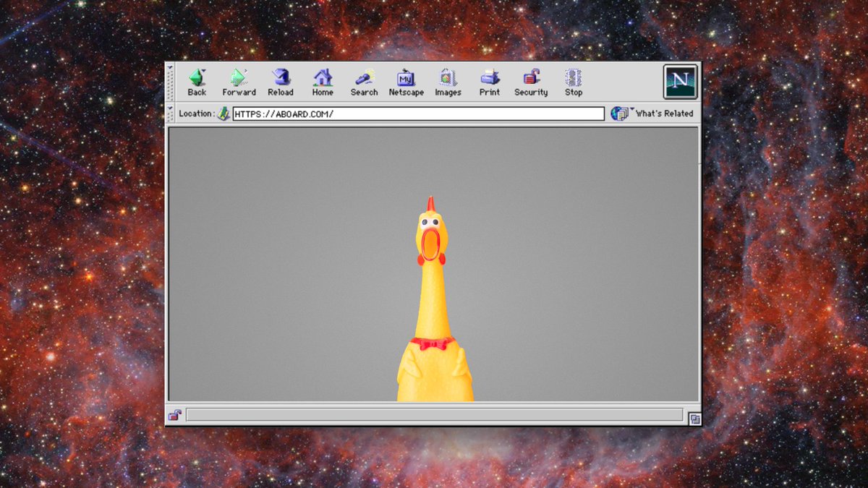Click the location bookmark icon

tap(224, 114)
